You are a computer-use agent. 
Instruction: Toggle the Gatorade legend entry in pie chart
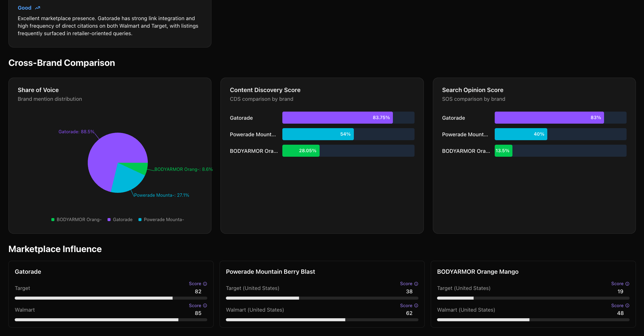click(x=123, y=220)
